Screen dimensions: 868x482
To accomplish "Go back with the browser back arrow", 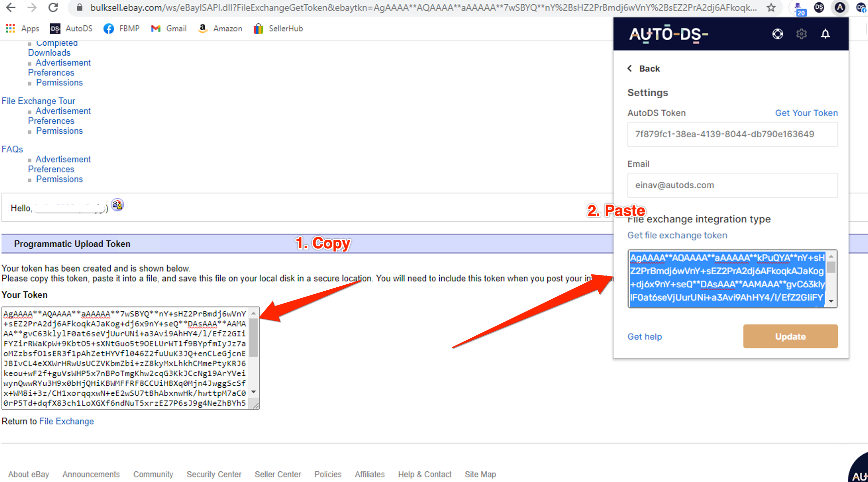I will click(x=11, y=7).
